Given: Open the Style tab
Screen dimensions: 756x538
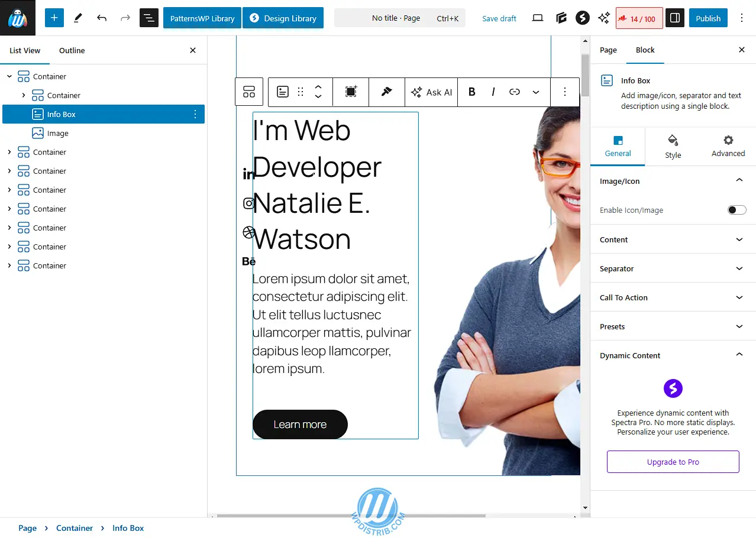Looking at the screenshot, I should click(673, 147).
